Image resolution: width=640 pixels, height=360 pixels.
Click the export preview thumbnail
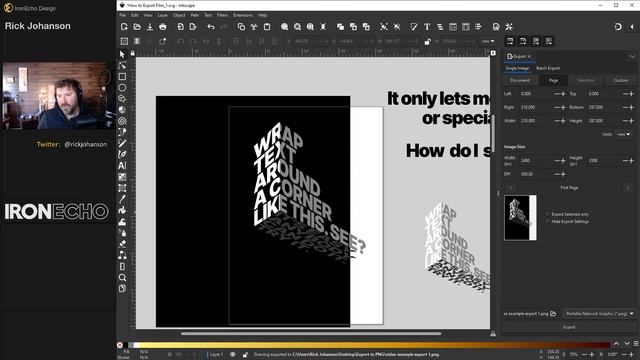coord(520,218)
